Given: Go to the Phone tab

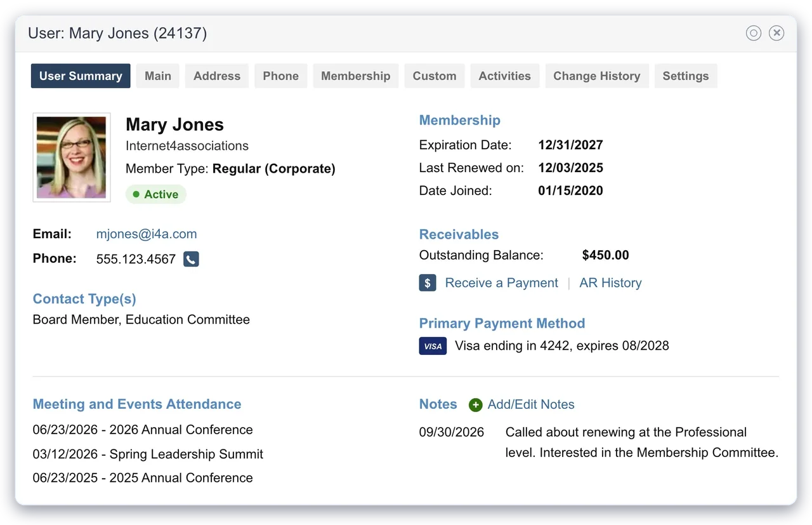Looking at the screenshot, I should (281, 76).
